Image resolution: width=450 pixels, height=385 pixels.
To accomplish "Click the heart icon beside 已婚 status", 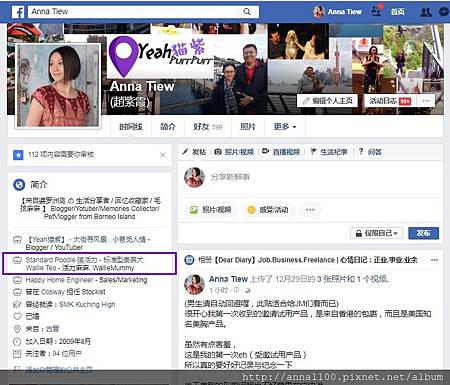I will tap(17, 316).
